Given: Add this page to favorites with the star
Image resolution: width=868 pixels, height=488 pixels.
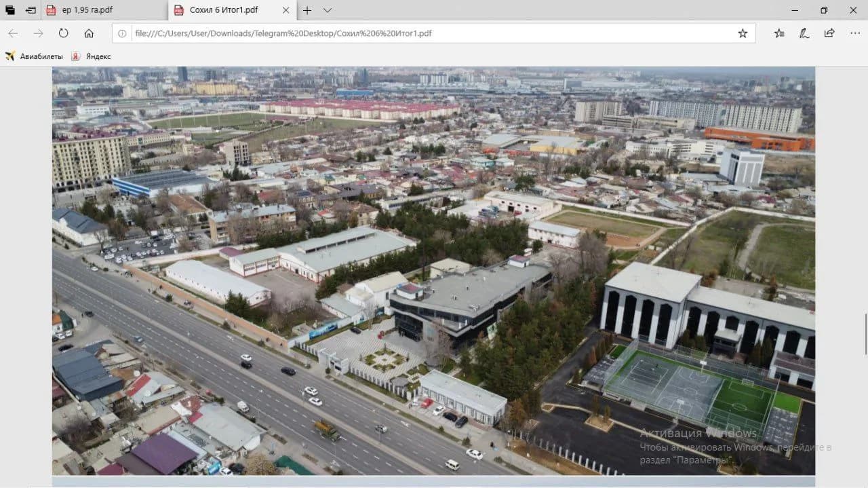Looking at the screenshot, I should 743,33.
